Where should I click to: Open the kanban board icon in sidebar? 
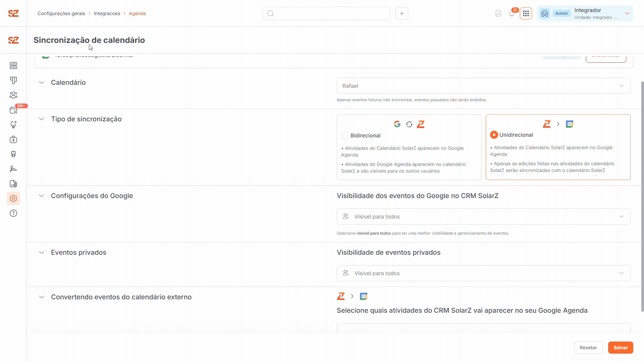tap(13, 80)
